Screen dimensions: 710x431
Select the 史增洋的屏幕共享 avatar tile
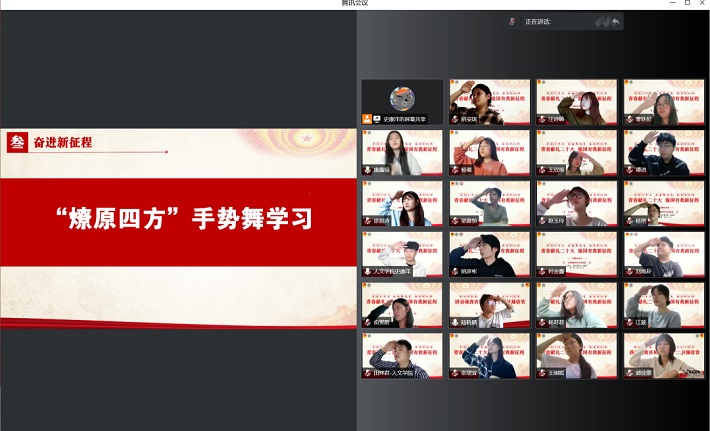[x=402, y=101]
